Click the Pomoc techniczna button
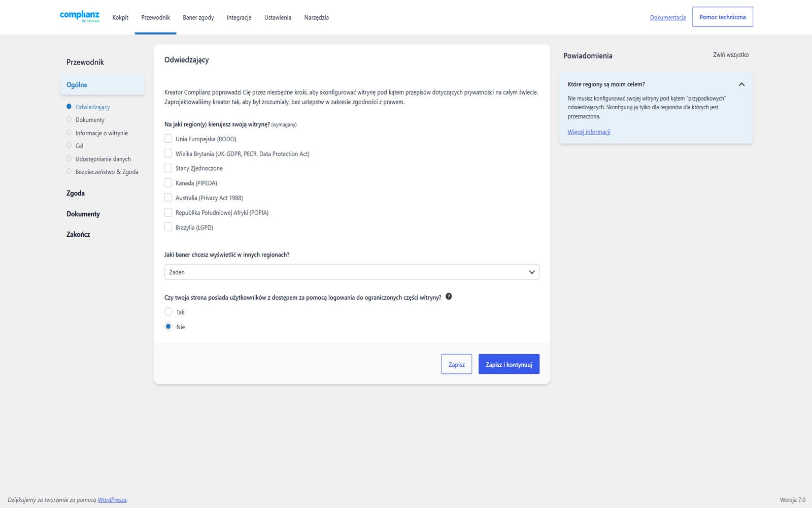The width and height of the screenshot is (812, 508). tap(723, 17)
